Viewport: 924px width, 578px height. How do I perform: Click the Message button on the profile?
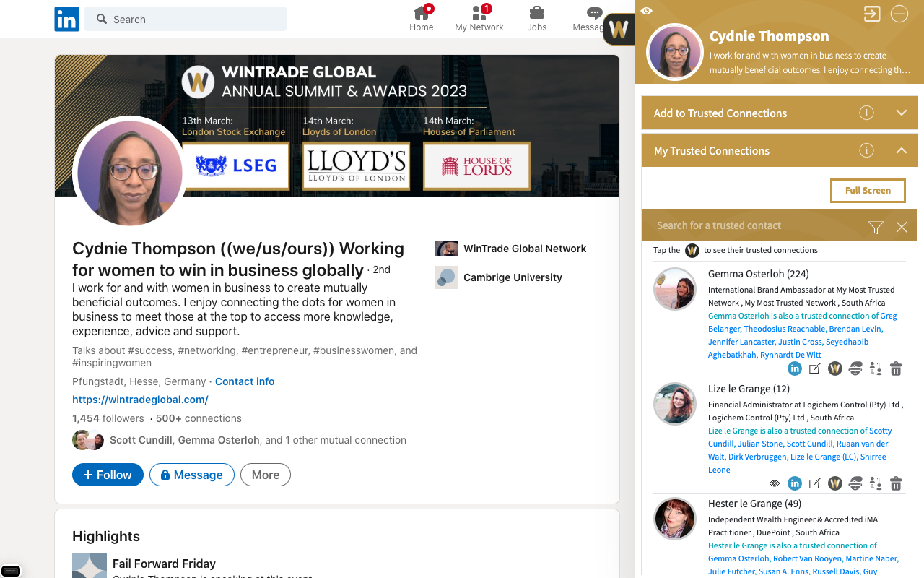coord(192,475)
